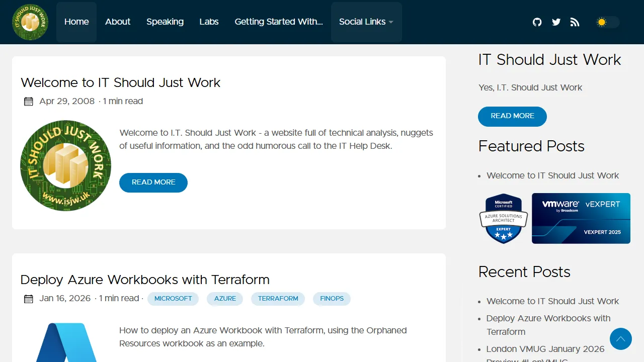This screenshot has width=644, height=362.
Task: Toggle the light/dark theme switch
Action: tap(607, 22)
